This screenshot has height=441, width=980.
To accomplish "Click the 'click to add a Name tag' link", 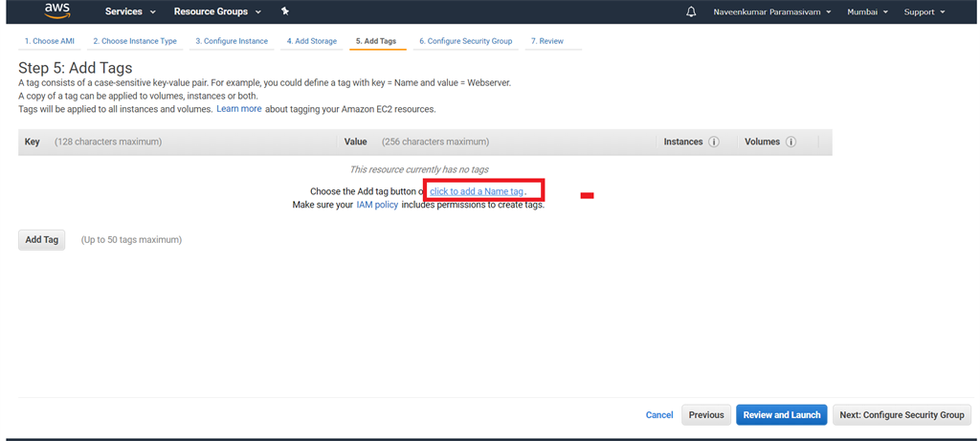I will pos(477,191).
